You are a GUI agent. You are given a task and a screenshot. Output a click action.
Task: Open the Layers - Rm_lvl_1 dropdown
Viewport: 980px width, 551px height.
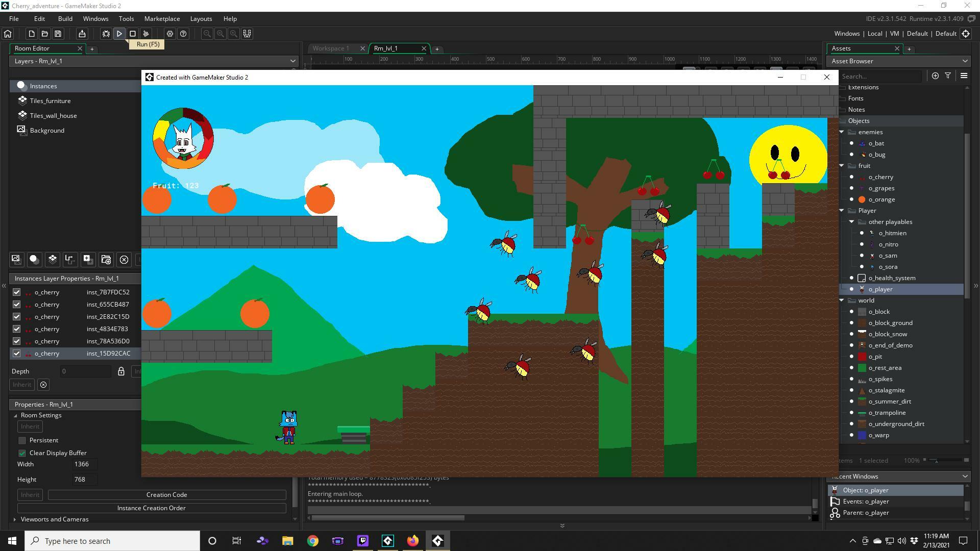(292, 61)
